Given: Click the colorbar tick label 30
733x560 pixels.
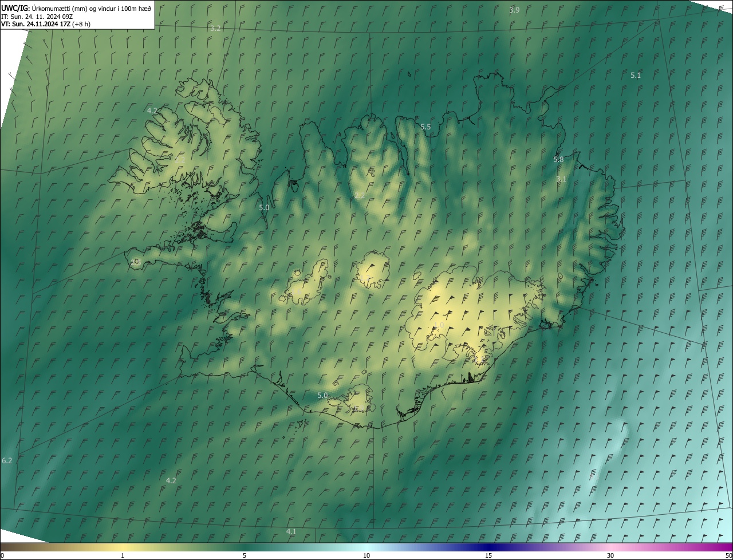Looking at the screenshot, I should pos(610,555).
